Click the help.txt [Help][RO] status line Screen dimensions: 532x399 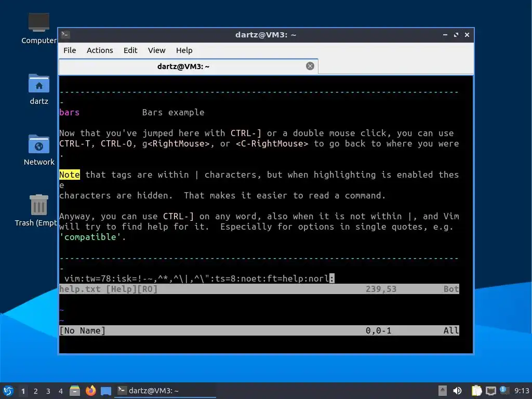[x=259, y=289]
